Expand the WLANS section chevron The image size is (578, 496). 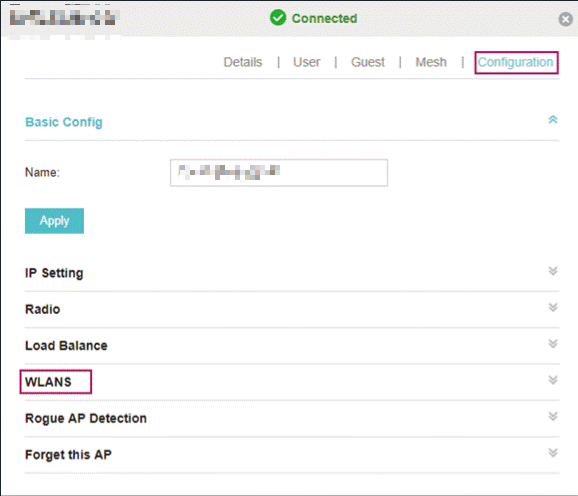pyautogui.click(x=553, y=380)
